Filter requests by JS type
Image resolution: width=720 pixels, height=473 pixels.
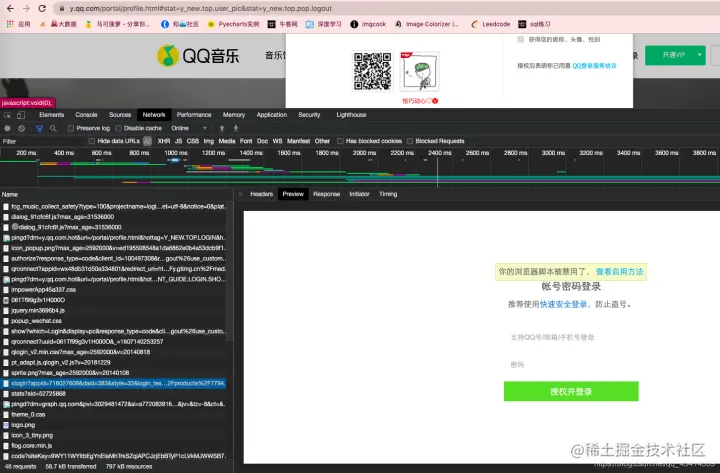point(179,141)
